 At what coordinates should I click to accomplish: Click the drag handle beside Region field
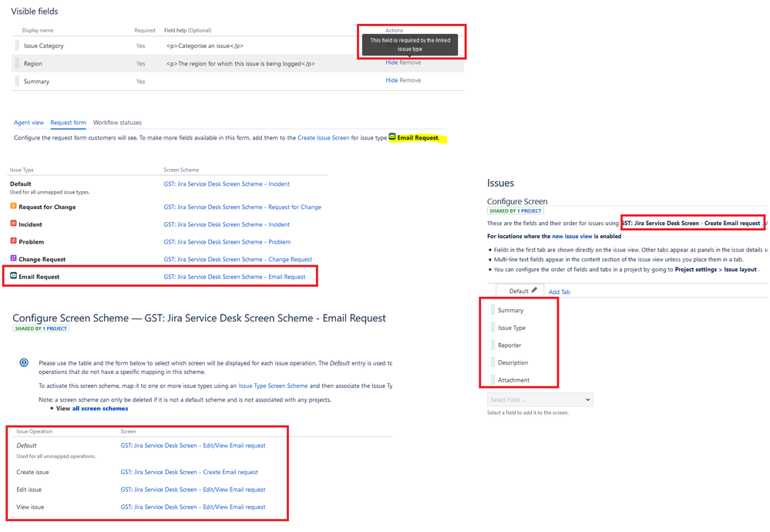point(17,63)
